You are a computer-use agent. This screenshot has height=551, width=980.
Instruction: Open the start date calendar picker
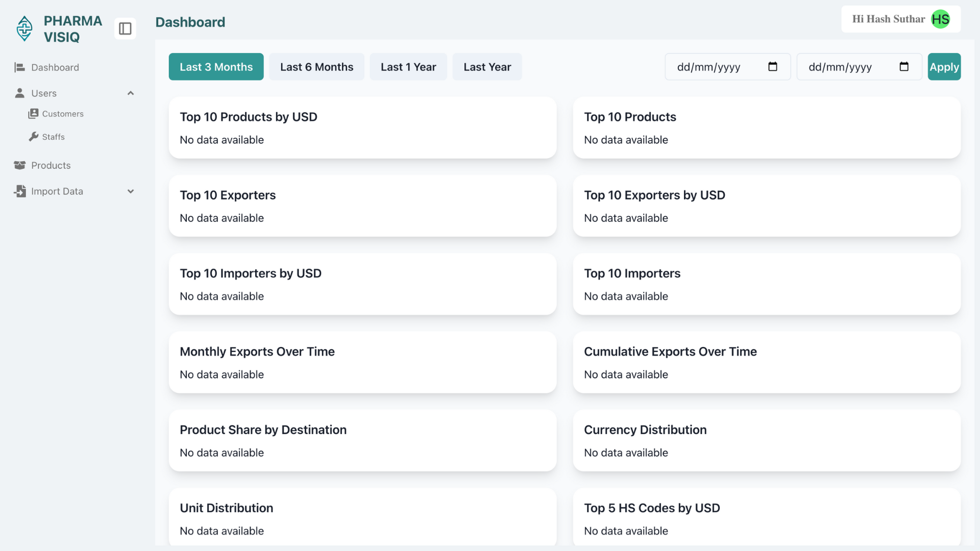click(772, 67)
